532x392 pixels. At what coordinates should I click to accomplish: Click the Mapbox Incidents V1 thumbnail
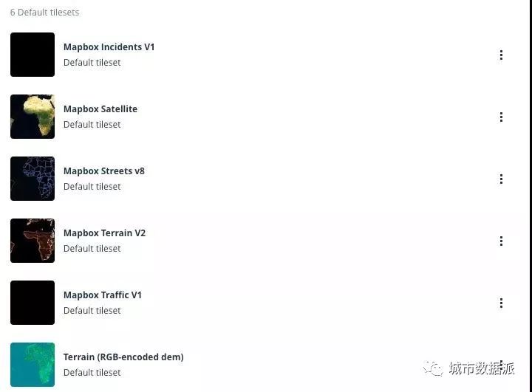pos(33,55)
